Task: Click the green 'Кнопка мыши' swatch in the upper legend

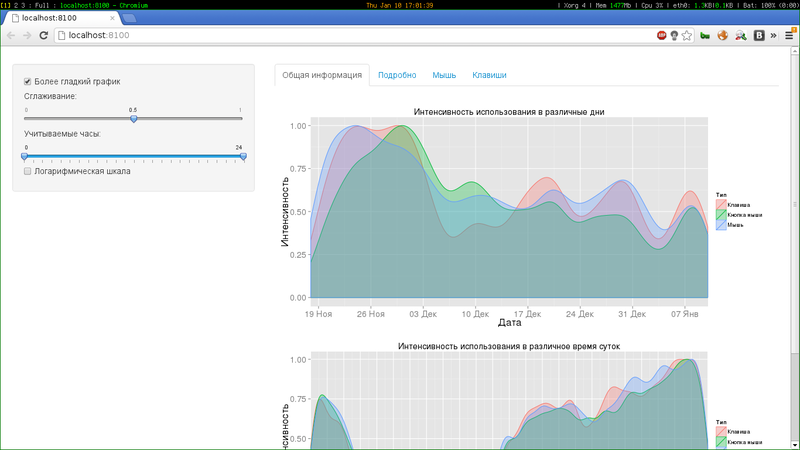Action: [x=721, y=215]
